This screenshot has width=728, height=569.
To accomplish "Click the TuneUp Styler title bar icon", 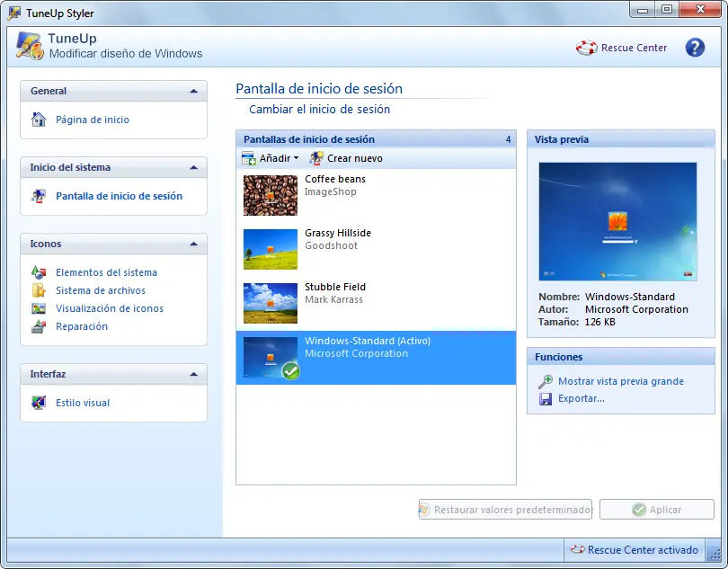I will (x=14, y=13).
